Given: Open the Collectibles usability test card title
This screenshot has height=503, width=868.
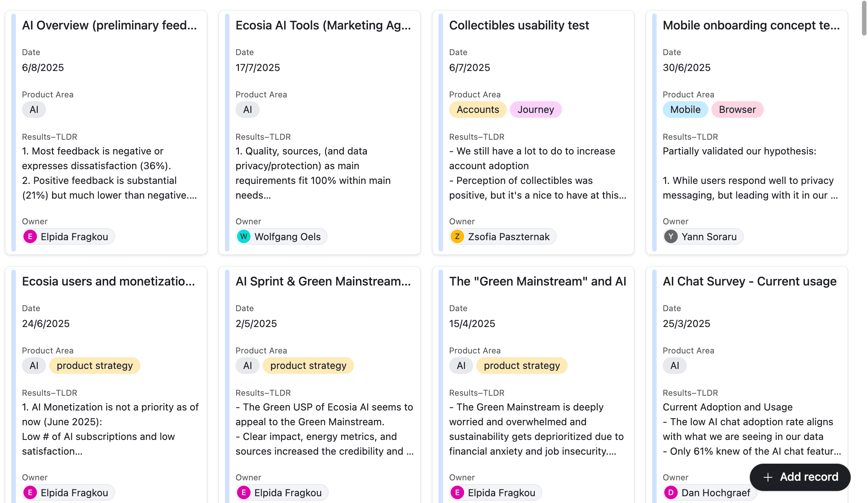Looking at the screenshot, I should click(519, 25).
